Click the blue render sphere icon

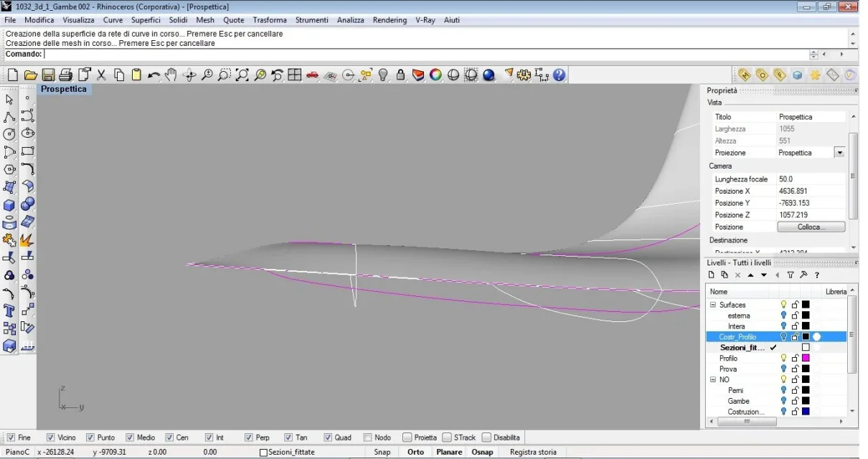[x=489, y=75]
